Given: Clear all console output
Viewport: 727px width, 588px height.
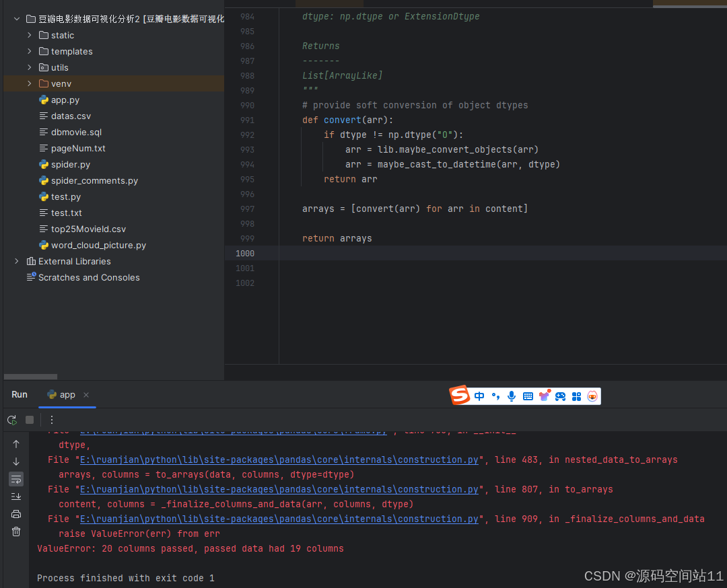Looking at the screenshot, I should [x=15, y=531].
